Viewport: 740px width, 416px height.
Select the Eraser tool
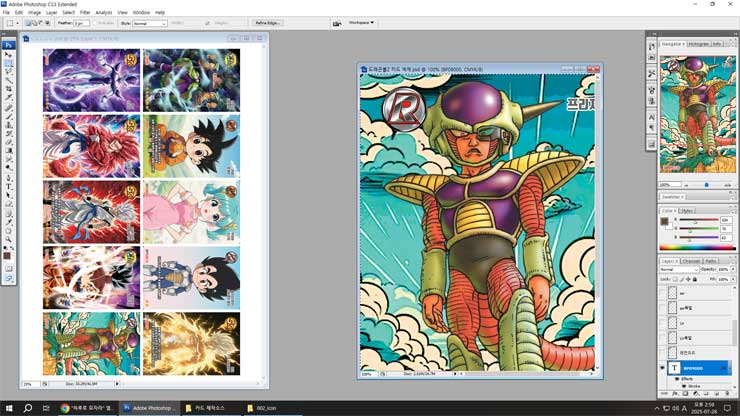click(x=8, y=142)
